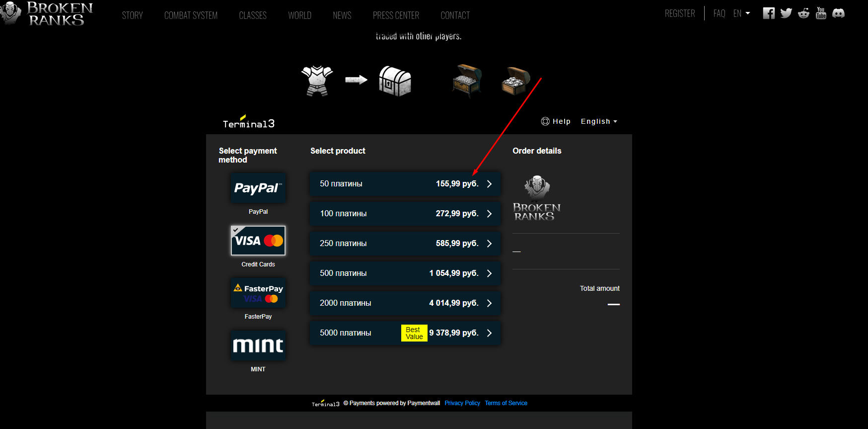Open the FAQ link
The height and width of the screenshot is (429, 868).
(x=719, y=13)
